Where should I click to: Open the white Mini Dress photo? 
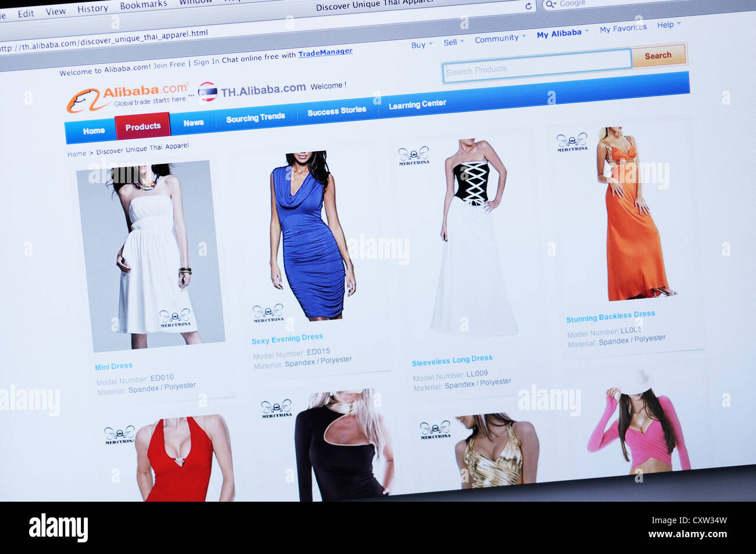(x=151, y=256)
